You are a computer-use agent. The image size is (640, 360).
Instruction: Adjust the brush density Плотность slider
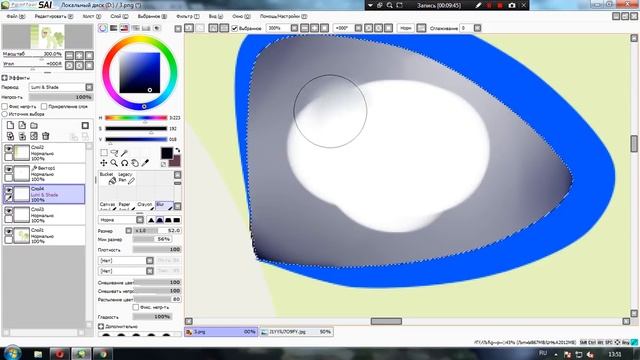point(157,249)
